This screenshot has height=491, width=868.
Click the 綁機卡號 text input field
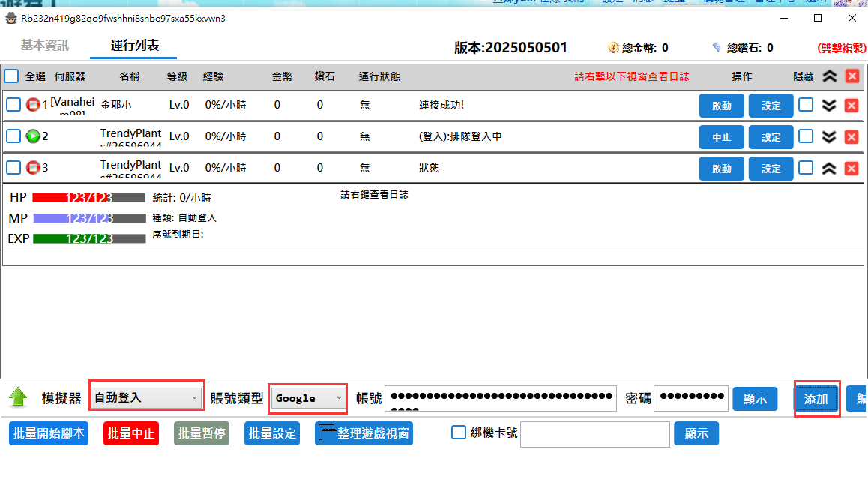coord(594,434)
